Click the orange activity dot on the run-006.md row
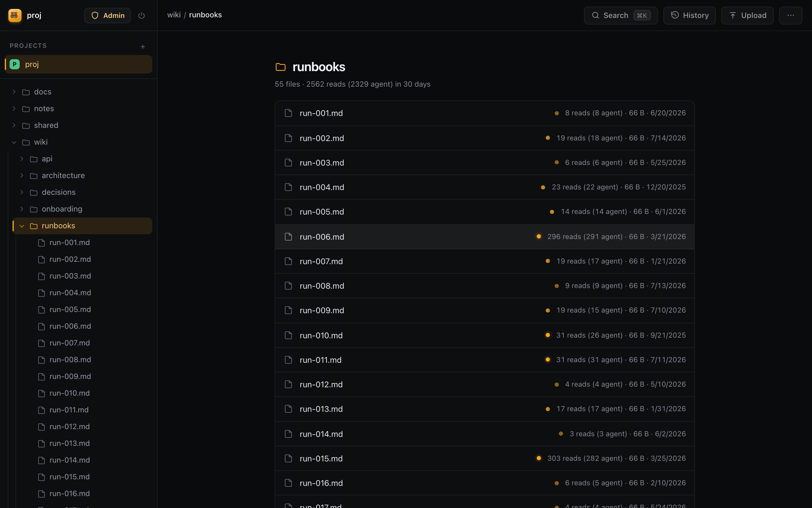 [539, 237]
